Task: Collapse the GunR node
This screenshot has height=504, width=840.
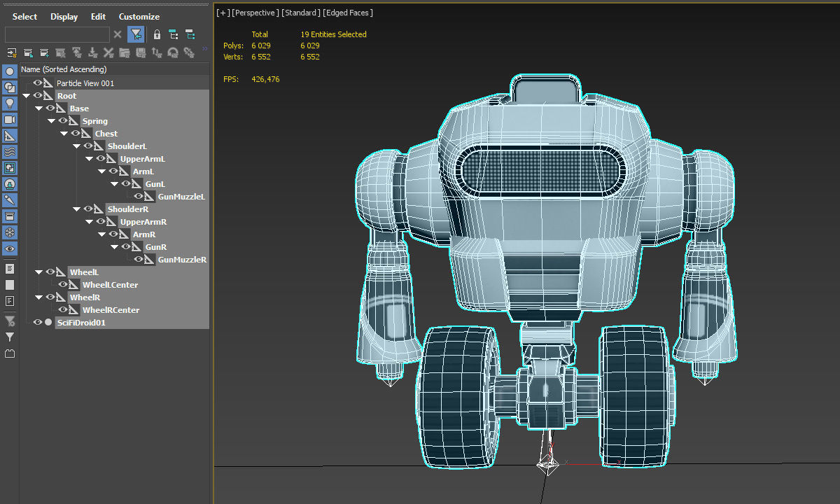Action: pyautogui.click(x=115, y=247)
